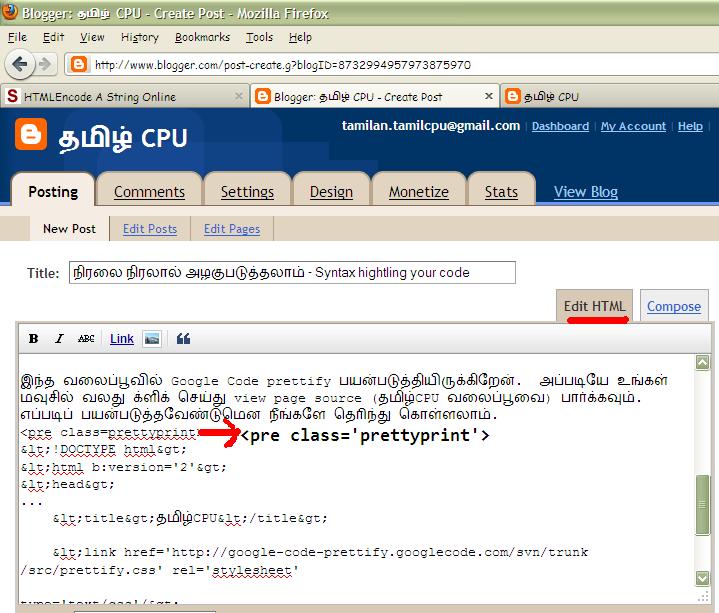Switch to HTMLEncode A String Online tab
719x613 pixels.
click(x=125, y=96)
